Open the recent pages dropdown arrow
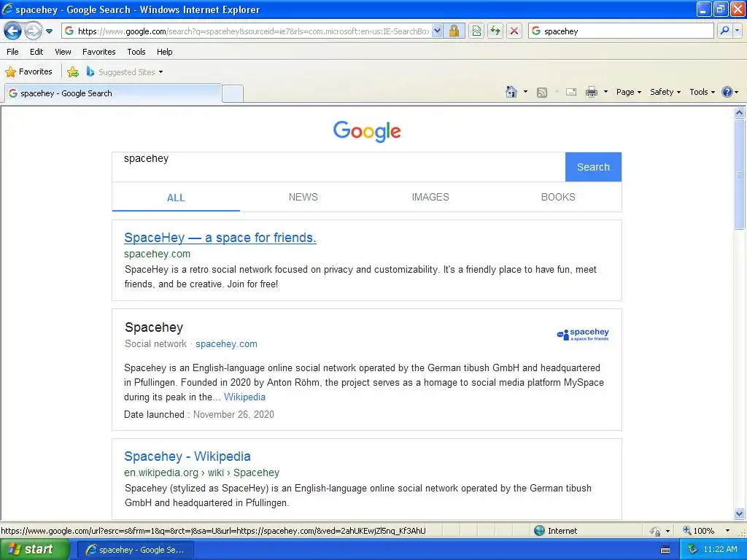The width and height of the screenshot is (747, 560). point(49,31)
